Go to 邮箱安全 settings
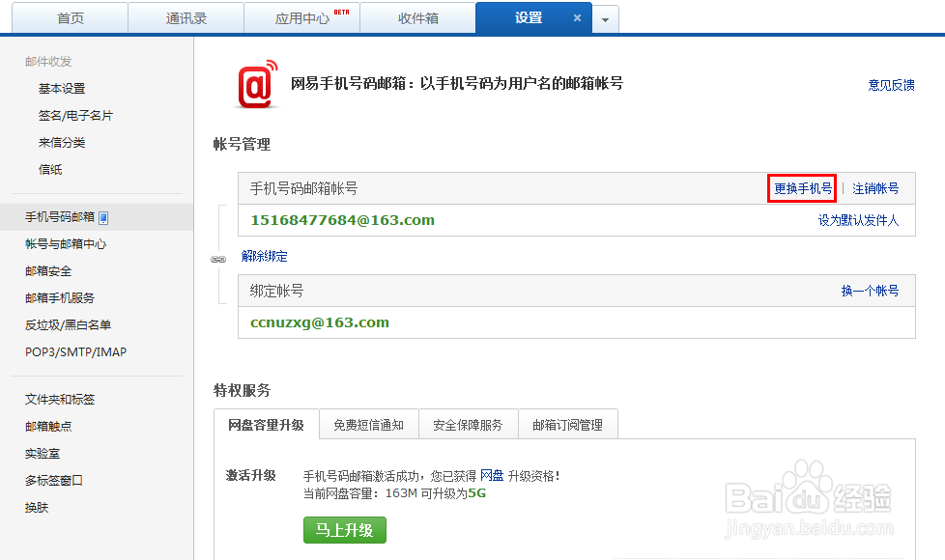 (x=48, y=271)
